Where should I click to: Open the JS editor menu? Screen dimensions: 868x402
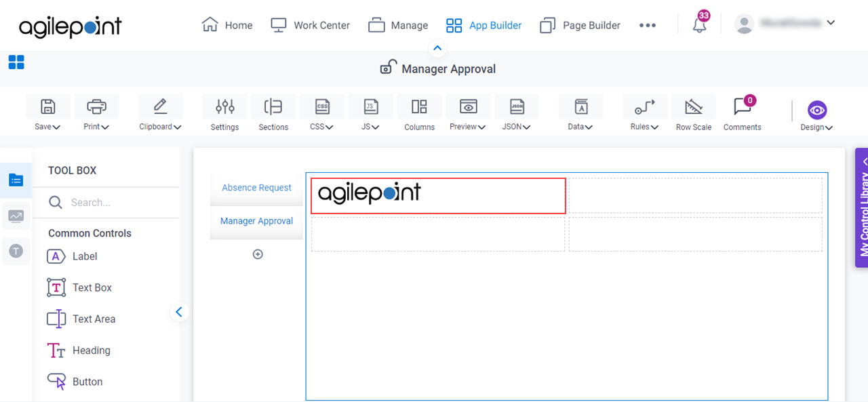(x=371, y=113)
